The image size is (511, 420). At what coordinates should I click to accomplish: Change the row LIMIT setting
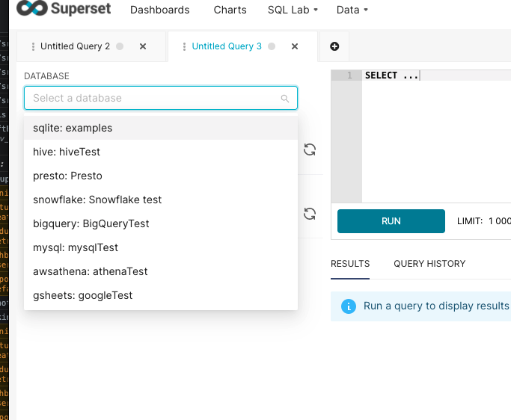pyautogui.click(x=484, y=221)
